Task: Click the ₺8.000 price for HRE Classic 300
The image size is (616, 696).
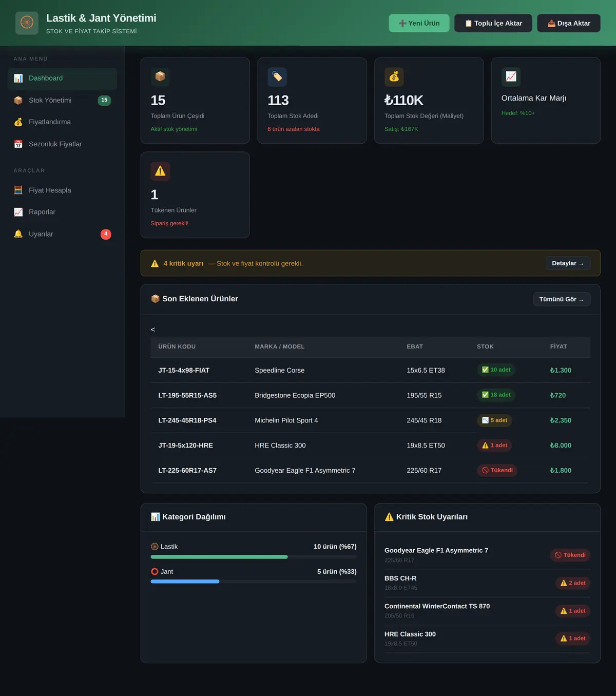Action: 561,446
